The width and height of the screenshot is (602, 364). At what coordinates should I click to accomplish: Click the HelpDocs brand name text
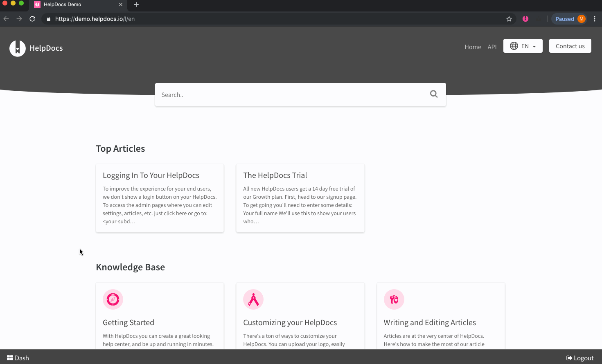click(x=46, y=48)
